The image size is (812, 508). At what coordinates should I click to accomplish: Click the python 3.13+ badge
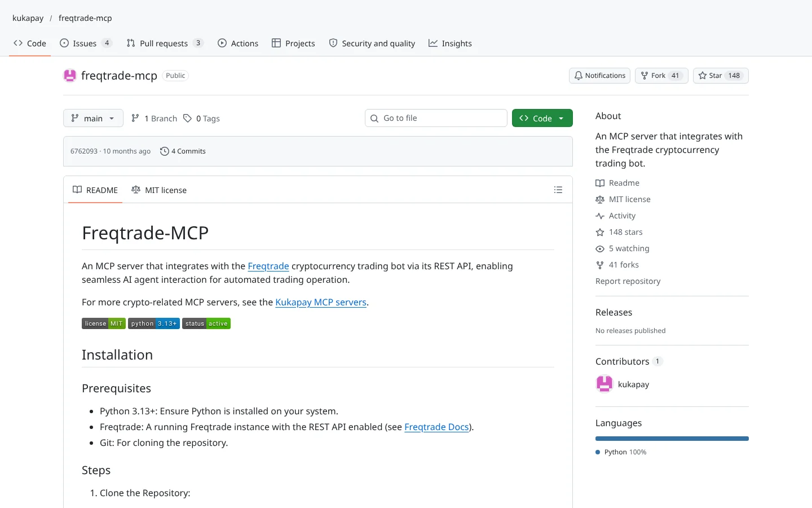(x=154, y=323)
